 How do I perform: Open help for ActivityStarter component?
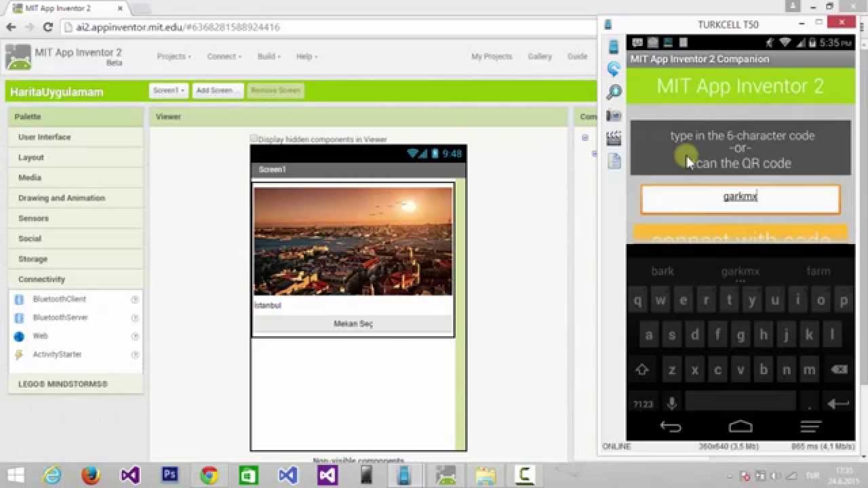pyautogui.click(x=135, y=354)
